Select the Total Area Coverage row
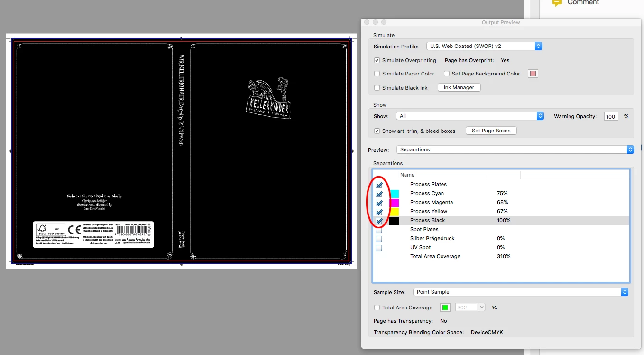This screenshot has width=644, height=355. click(501, 256)
